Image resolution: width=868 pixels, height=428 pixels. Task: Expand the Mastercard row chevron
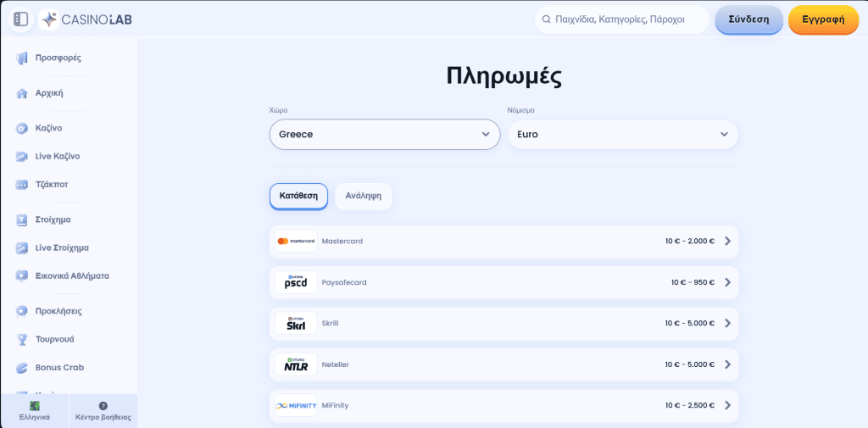click(727, 242)
